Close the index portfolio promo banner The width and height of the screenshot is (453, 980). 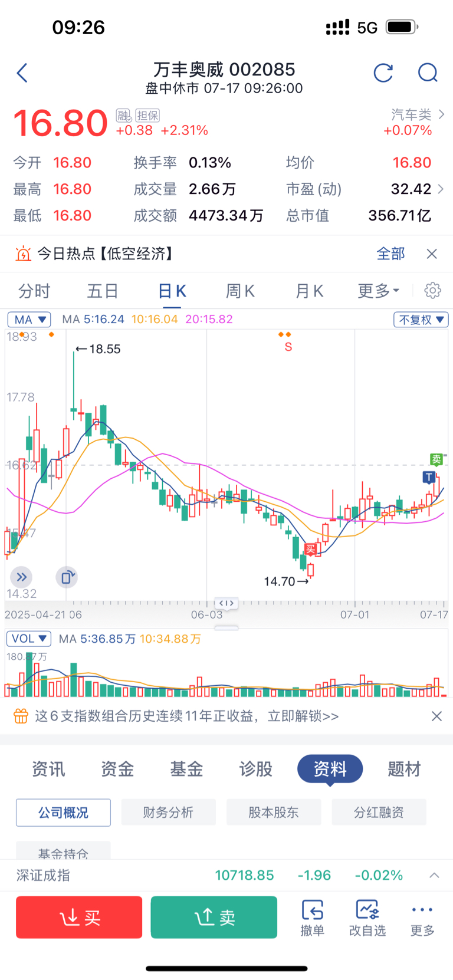(x=436, y=716)
